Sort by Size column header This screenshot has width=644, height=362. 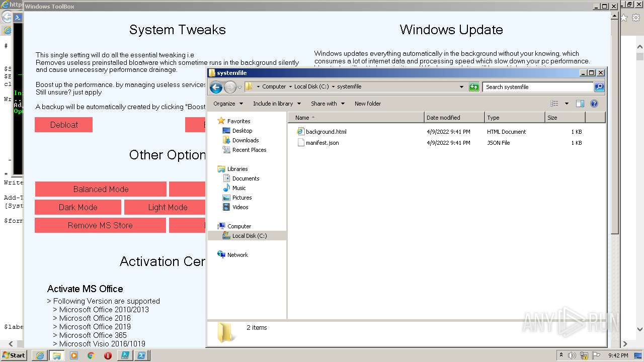[565, 118]
